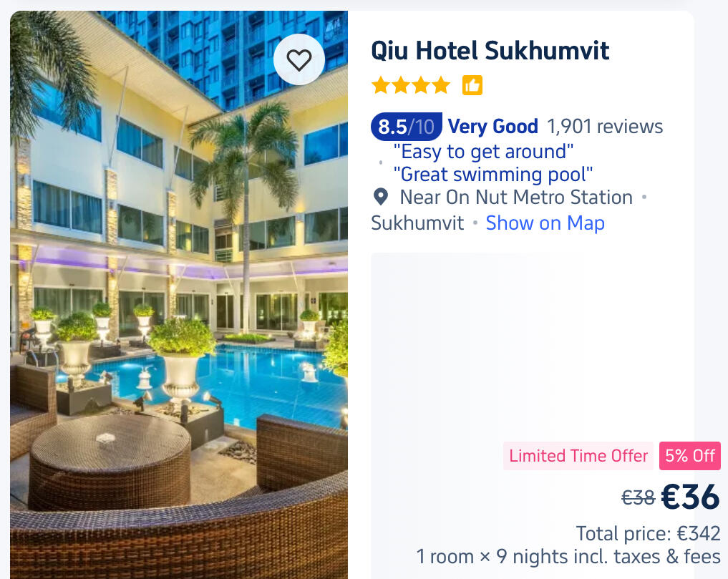The height and width of the screenshot is (579, 728).
Task: Click the 8.5/10 score badge
Action: click(406, 127)
